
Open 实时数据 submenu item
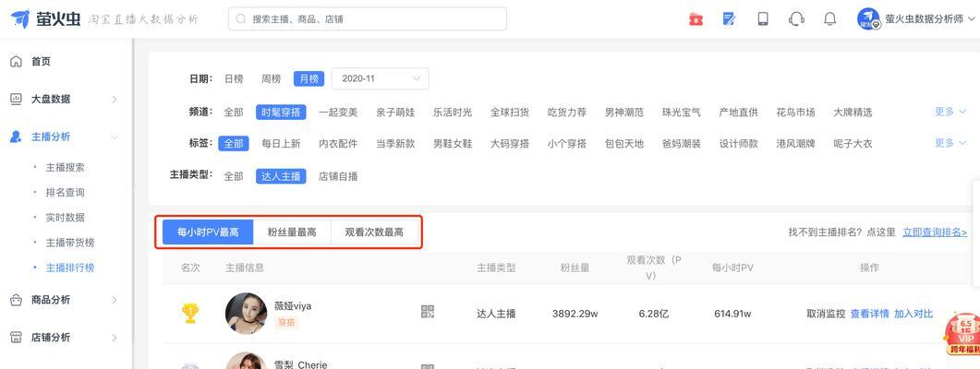65,218
